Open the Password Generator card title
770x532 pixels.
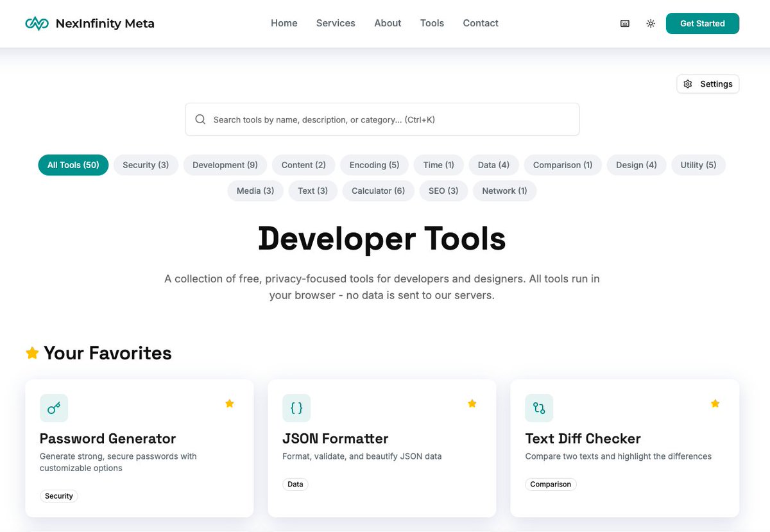(x=108, y=439)
